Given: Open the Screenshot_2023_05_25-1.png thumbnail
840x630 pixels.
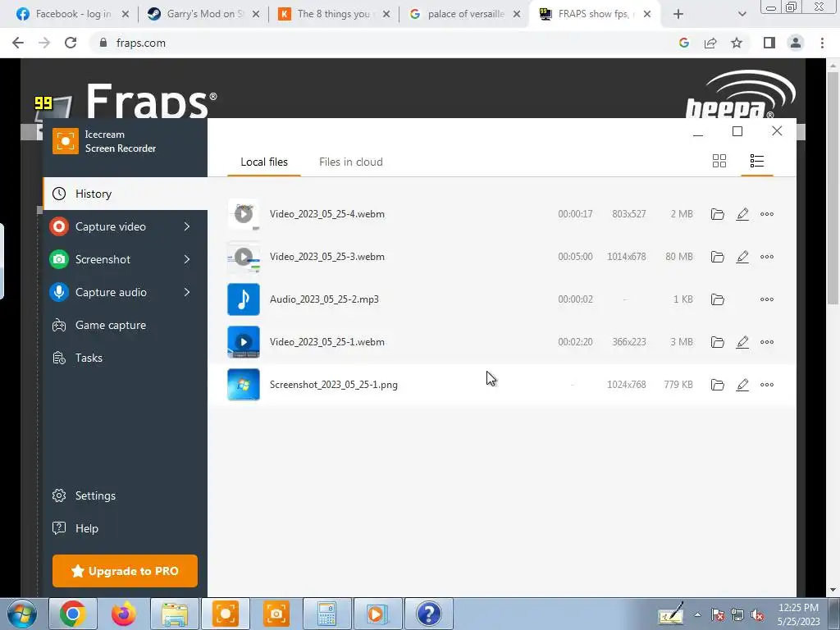Looking at the screenshot, I should pyautogui.click(x=244, y=385).
